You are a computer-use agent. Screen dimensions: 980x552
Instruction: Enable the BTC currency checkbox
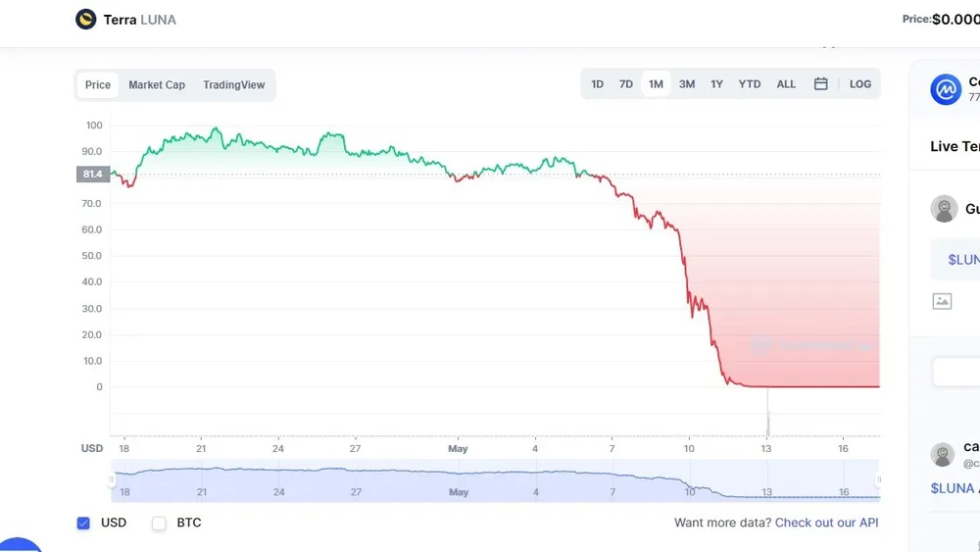(159, 523)
